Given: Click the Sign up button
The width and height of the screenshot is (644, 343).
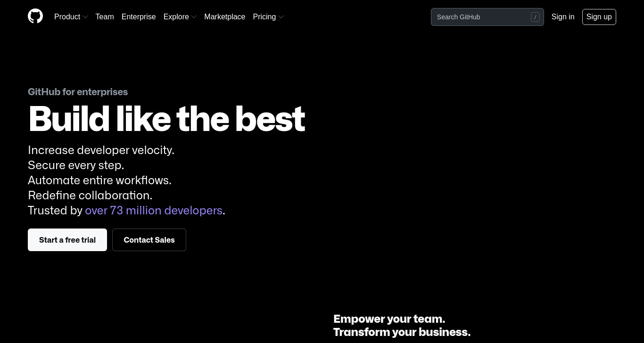Looking at the screenshot, I should (599, 16).
